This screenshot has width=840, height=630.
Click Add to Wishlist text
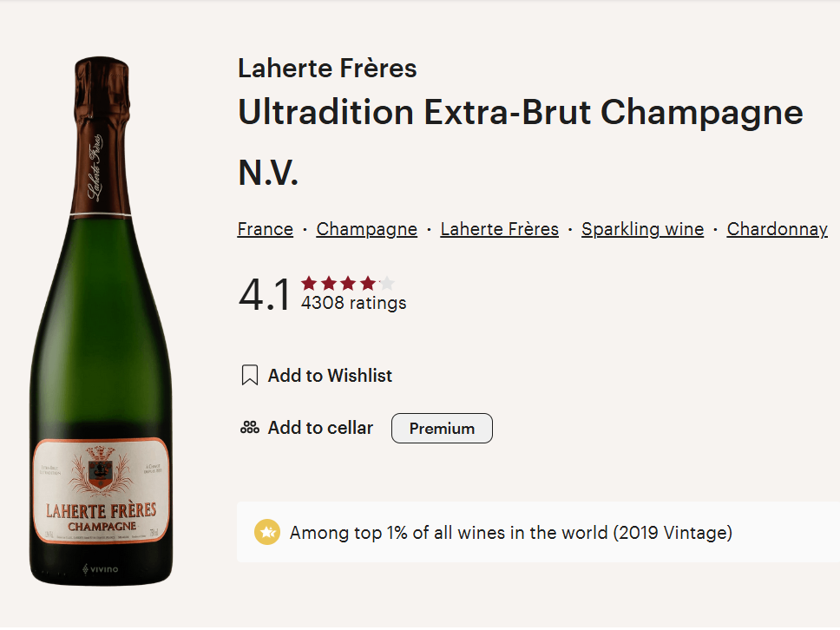tap(330, 376)
